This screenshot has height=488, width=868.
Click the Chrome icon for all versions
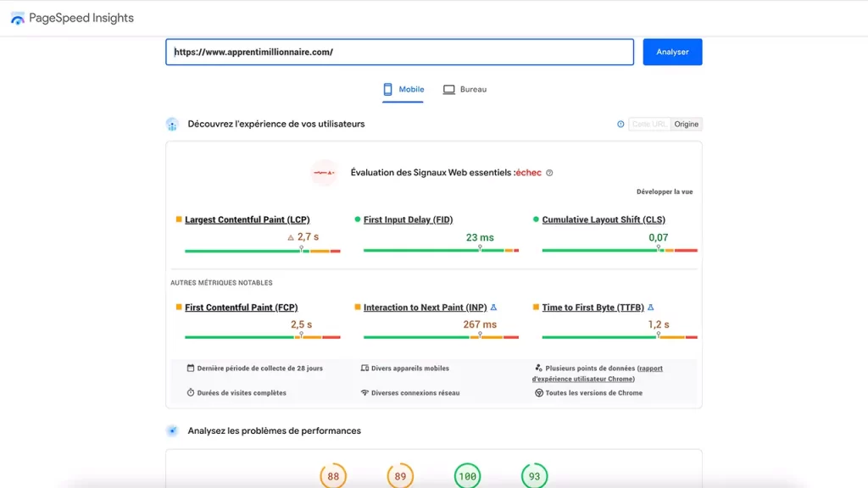click(x=538, y=393)
